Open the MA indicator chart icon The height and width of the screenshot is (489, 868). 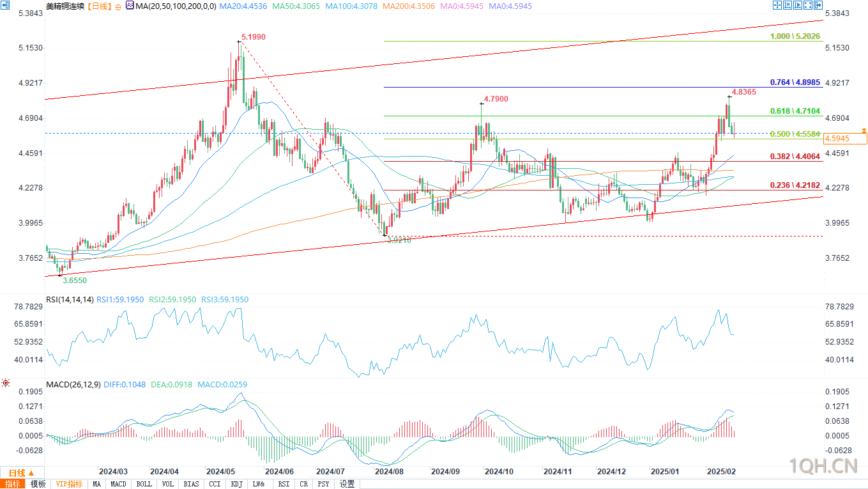click(x=130, y=6)
